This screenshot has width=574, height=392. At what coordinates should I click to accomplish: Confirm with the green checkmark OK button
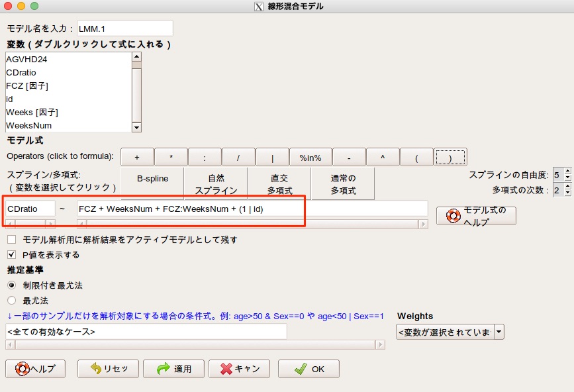(x=309, y=369)
